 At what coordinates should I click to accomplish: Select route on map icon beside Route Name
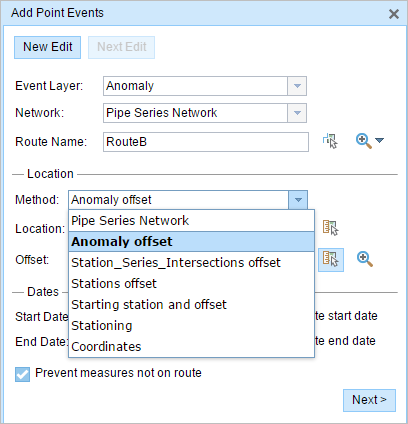point(330,141)
